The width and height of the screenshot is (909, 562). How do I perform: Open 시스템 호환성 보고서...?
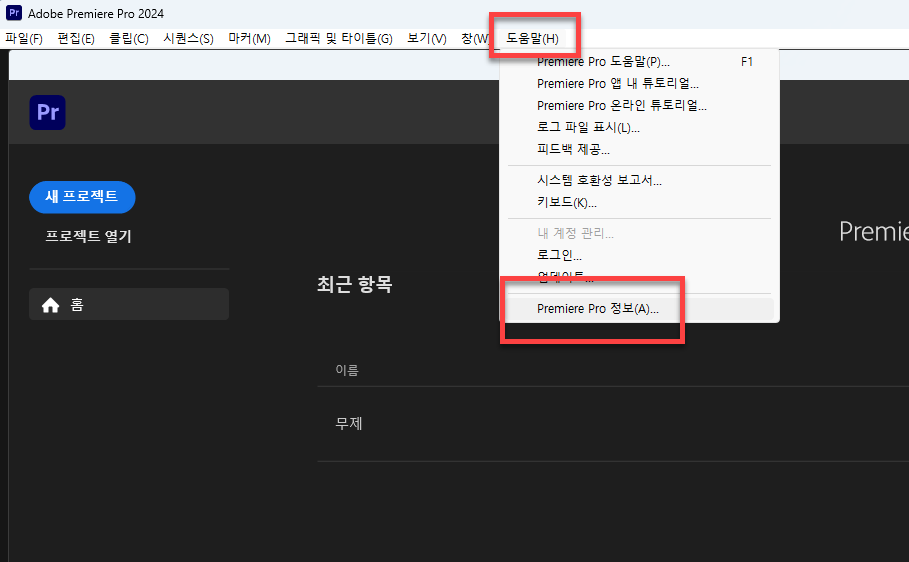(639, 180)
